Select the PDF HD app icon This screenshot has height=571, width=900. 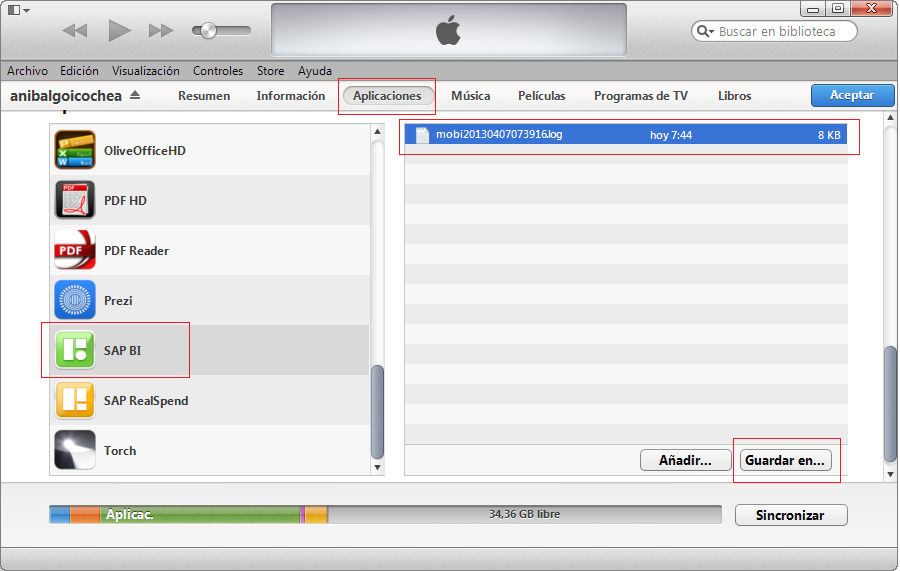click(75, 201)
